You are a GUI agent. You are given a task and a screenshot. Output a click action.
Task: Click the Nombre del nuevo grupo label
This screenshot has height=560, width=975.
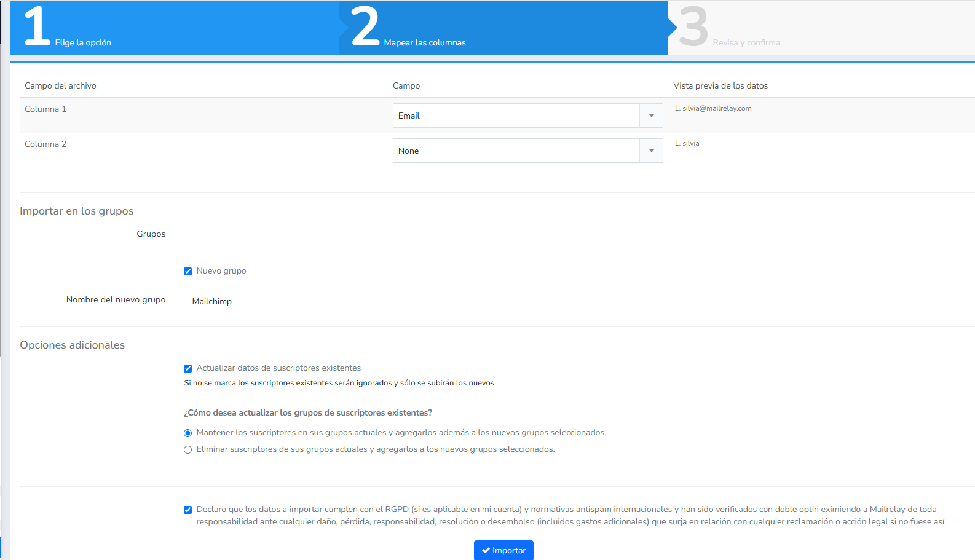click(116, 299)
